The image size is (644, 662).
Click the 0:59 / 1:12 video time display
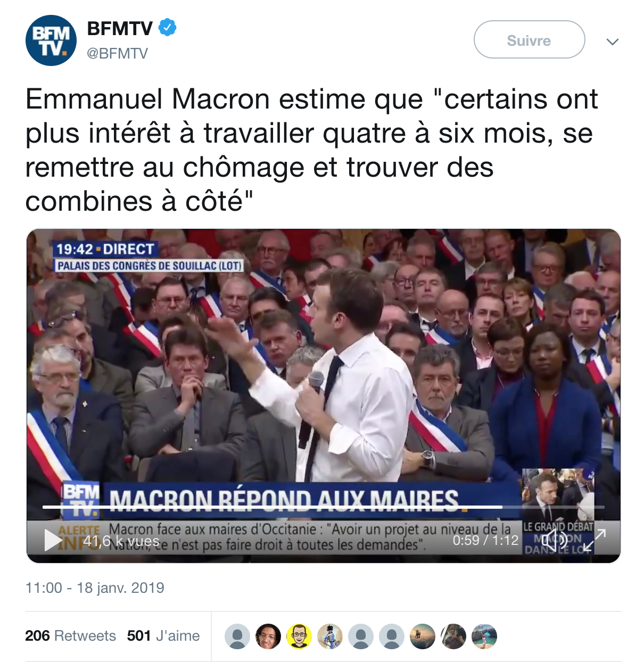(485, 541)
